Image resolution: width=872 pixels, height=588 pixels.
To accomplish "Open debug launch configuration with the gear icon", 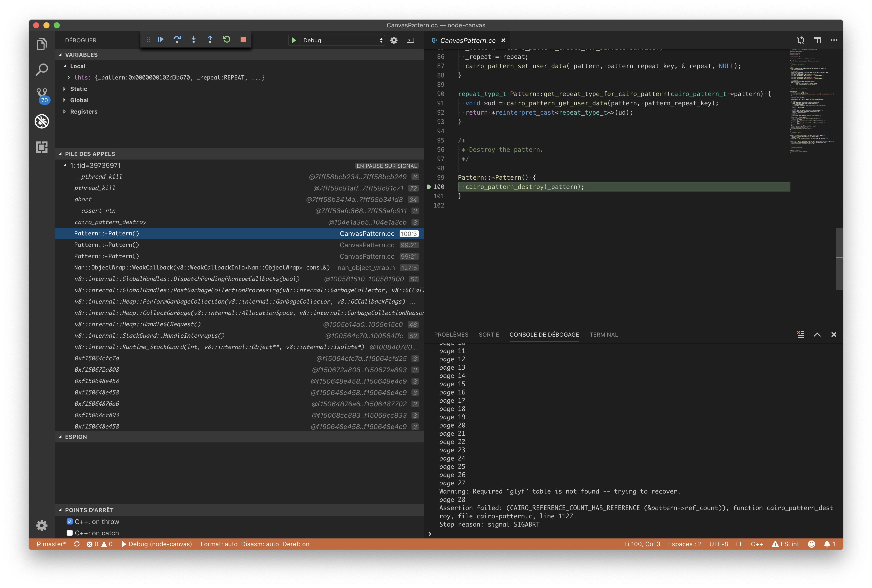I will click(394, 40).
